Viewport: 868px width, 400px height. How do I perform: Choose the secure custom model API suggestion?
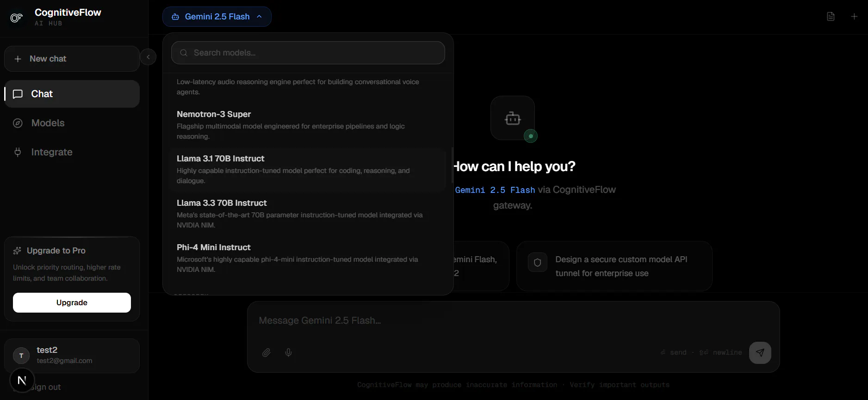point(614,266)
